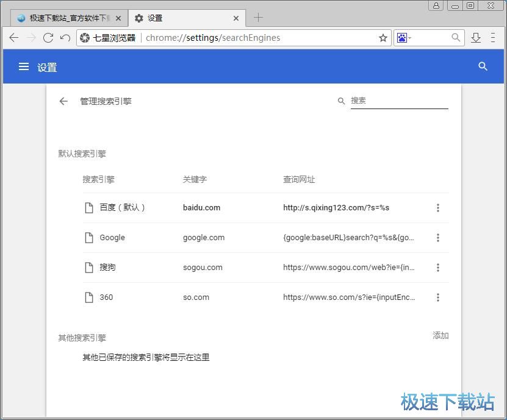
Task: Click the 查询网址 column header
Action: (299, 179)
